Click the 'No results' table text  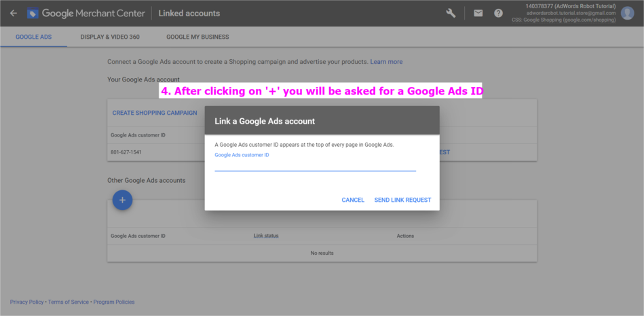(x=322, y=253)
